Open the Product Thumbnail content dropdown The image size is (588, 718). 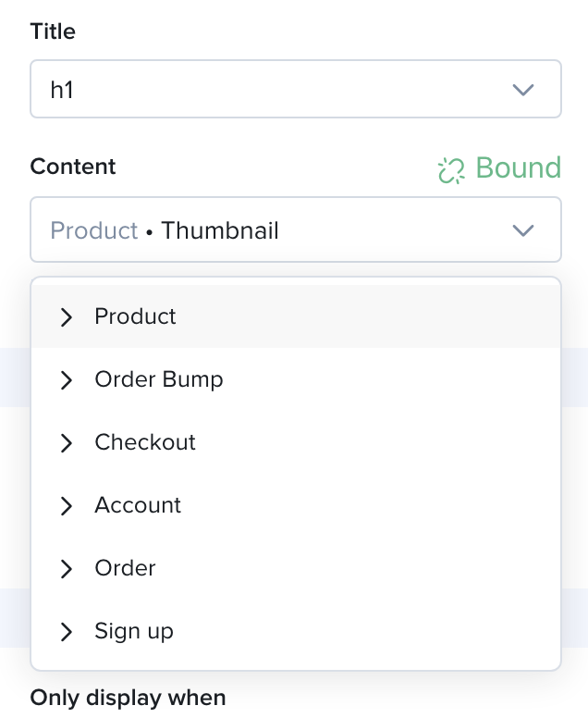click(296, 229)
